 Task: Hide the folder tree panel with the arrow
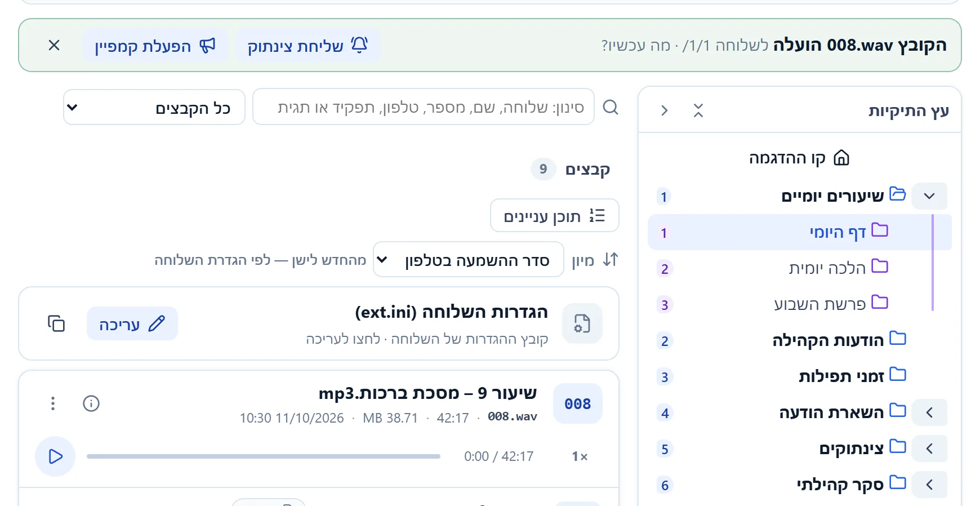tap(665, 110)
